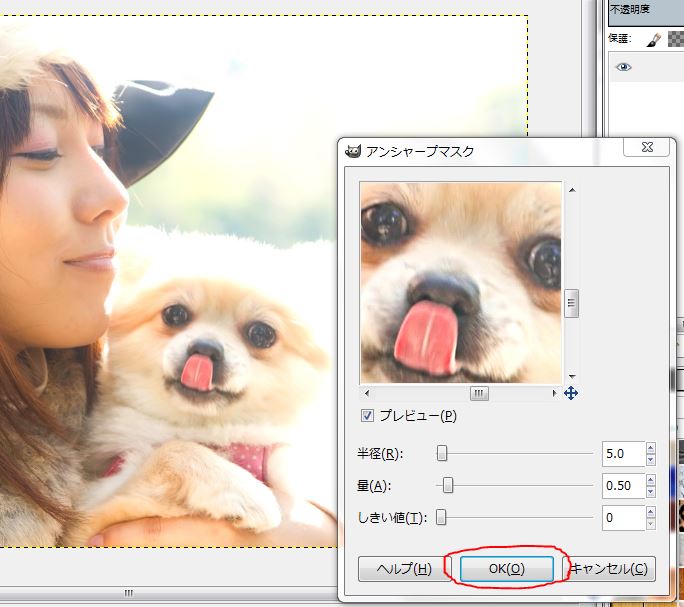Close the アンシャープマスク dialog

tap(648, 147)
